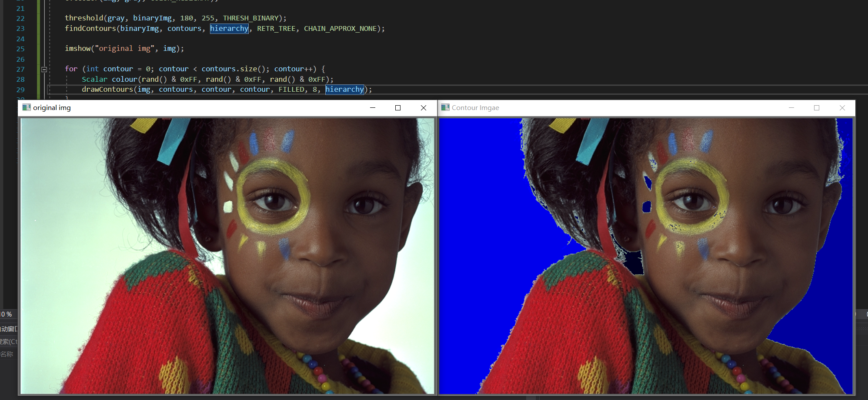Click the original img title bar text
The image size is (868, 400).
52,108
